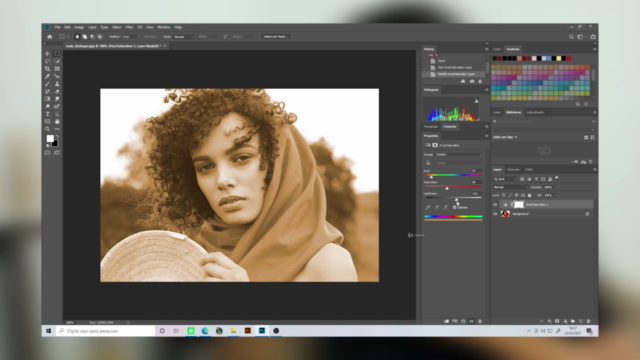The width and height of the screenshot is (640, 360).
Task: Toggle adjustment visibility eye in Properties footer
Action: point(471,321)
